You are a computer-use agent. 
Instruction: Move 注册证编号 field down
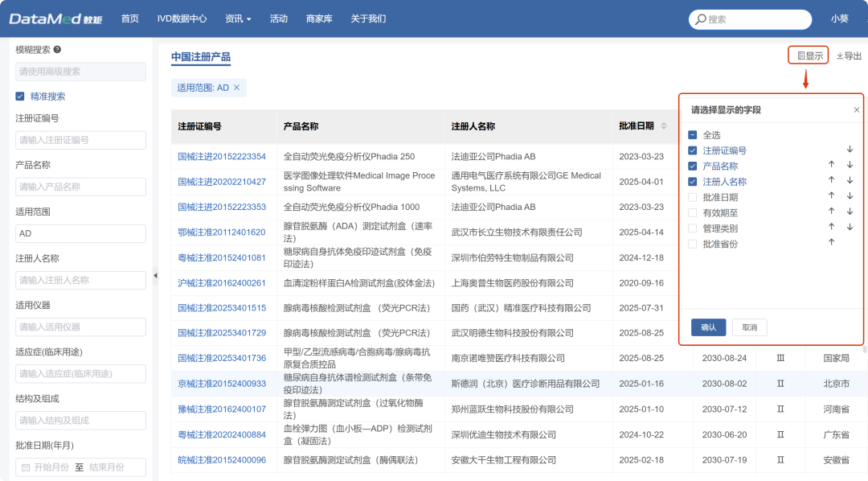[x=850, y=150]
